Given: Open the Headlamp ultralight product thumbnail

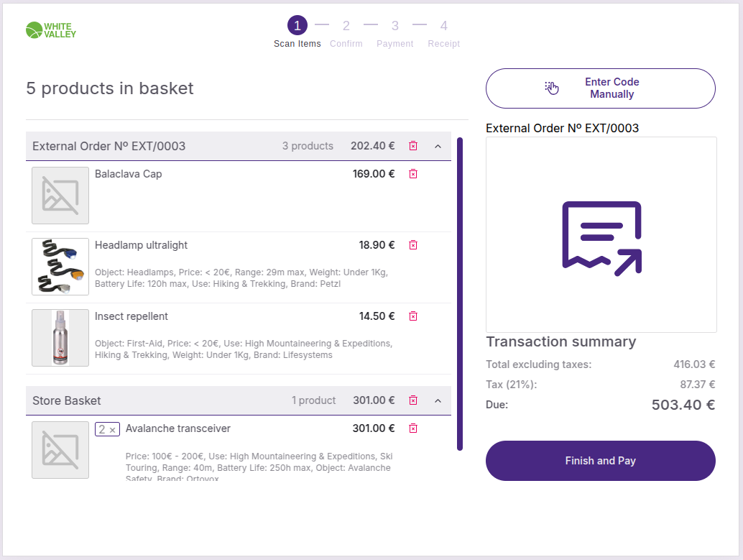Looking at the screenshot, I should tap(60, 267).
